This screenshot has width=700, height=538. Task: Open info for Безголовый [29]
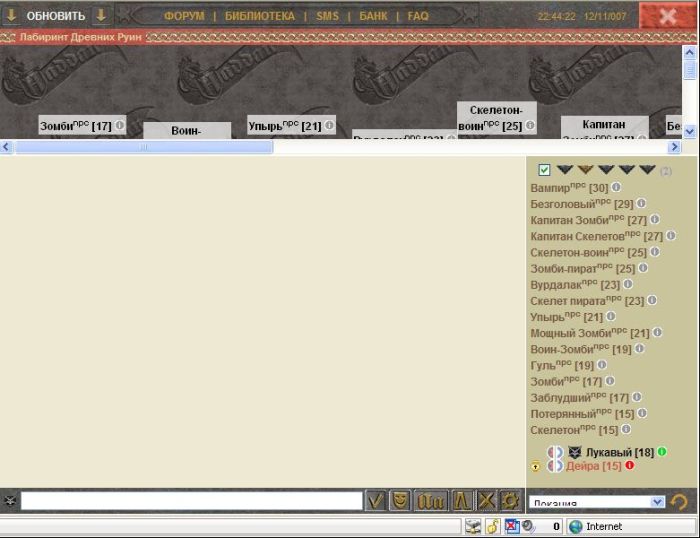(x=641, y=203)
